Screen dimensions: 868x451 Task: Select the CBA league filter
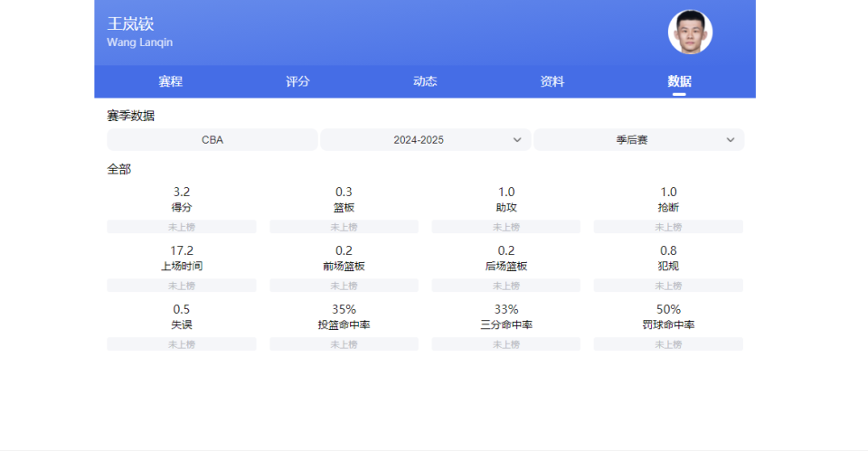click(x=212, y=140)
